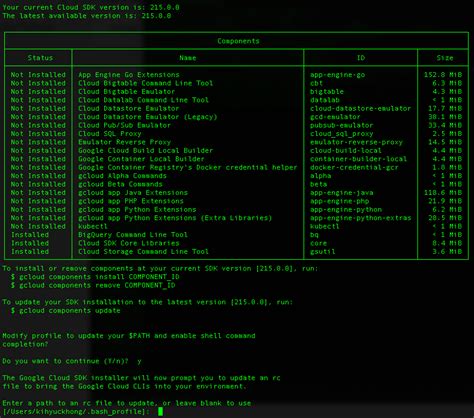Click 'The latest available version' line
The width and height of the screenshot is (474, 418).
86,15
